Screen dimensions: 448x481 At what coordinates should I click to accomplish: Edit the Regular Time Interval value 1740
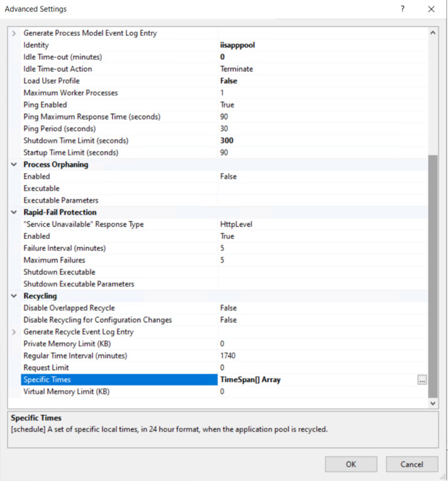tap(228, 356)
